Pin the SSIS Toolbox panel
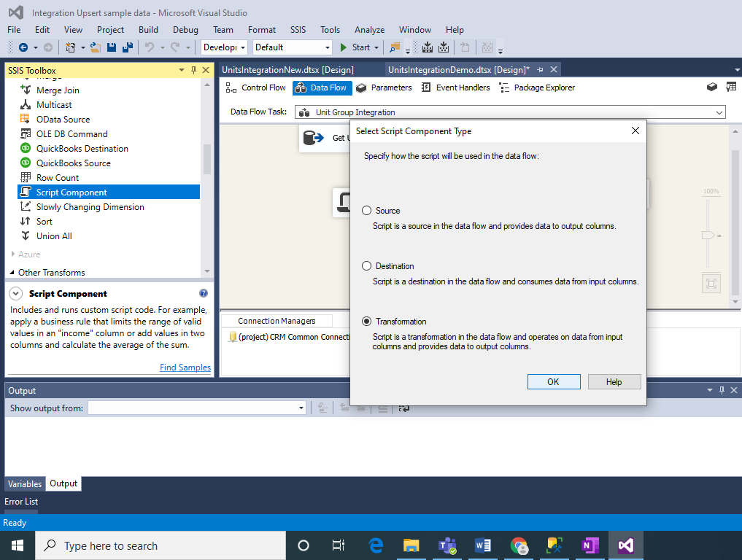The image size is (742, 560). coord(193,70)
